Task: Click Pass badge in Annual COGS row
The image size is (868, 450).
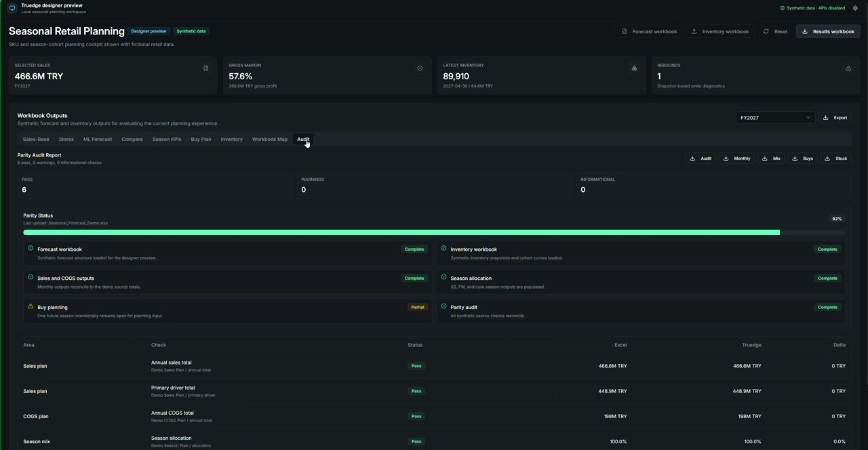Action: [x=416, y=416]
